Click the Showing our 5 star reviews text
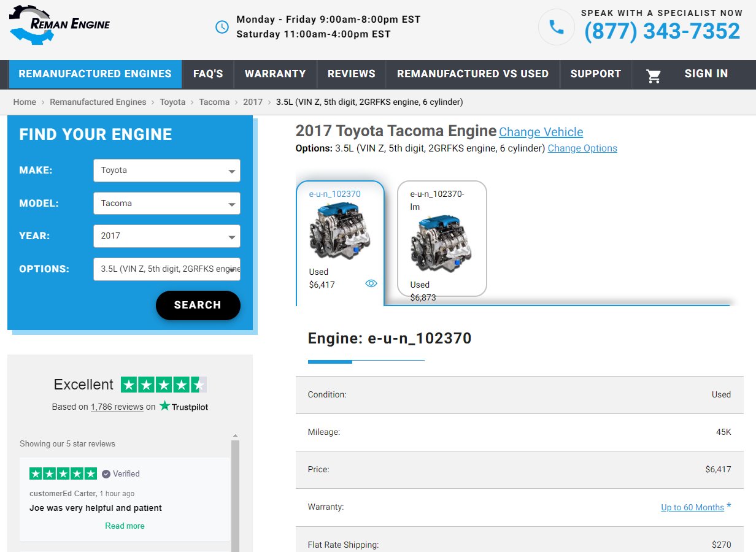Viewport: 756px width, 552px height. pos(67,444)
